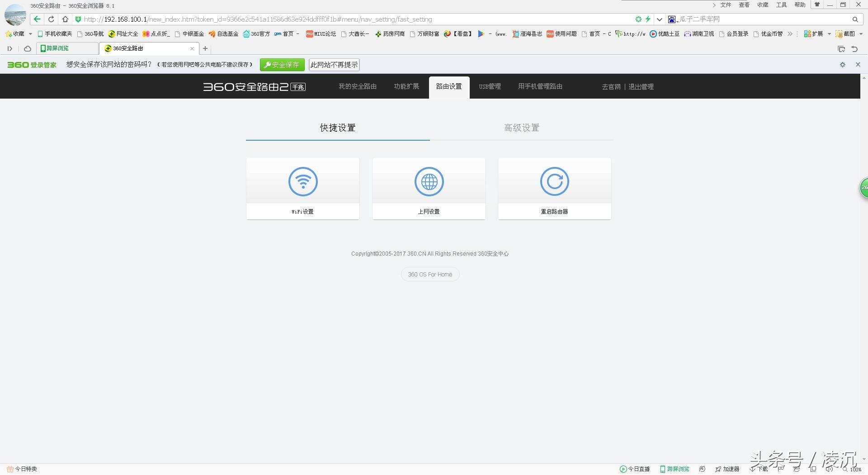Open 今日直播 in the status bar
This screenshot has width=868, height=475.
(635, 469)
